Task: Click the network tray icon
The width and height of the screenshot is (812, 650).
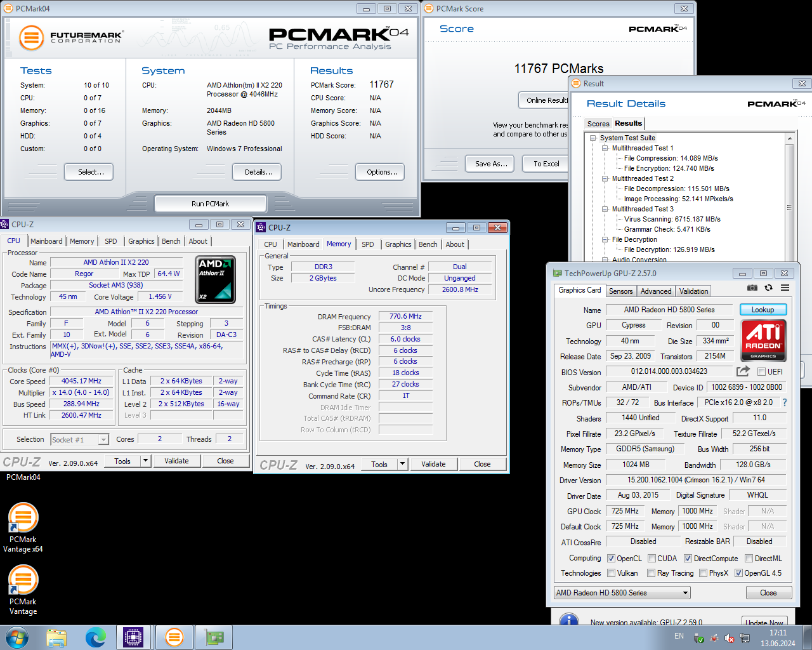Action: coord(745,638)
